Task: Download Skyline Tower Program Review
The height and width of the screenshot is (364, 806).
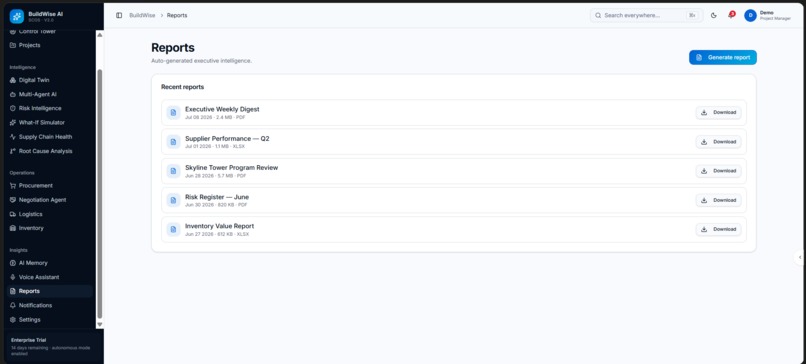Action: (719, 171)
